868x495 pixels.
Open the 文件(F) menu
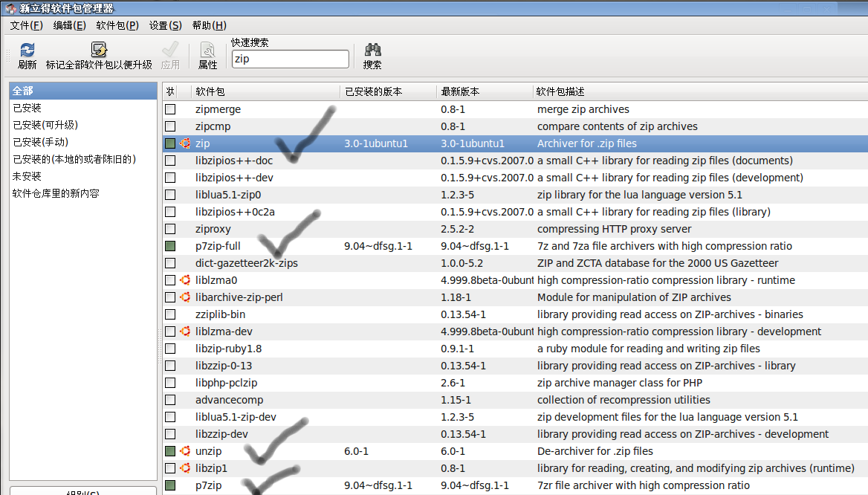tap(27, 25)
